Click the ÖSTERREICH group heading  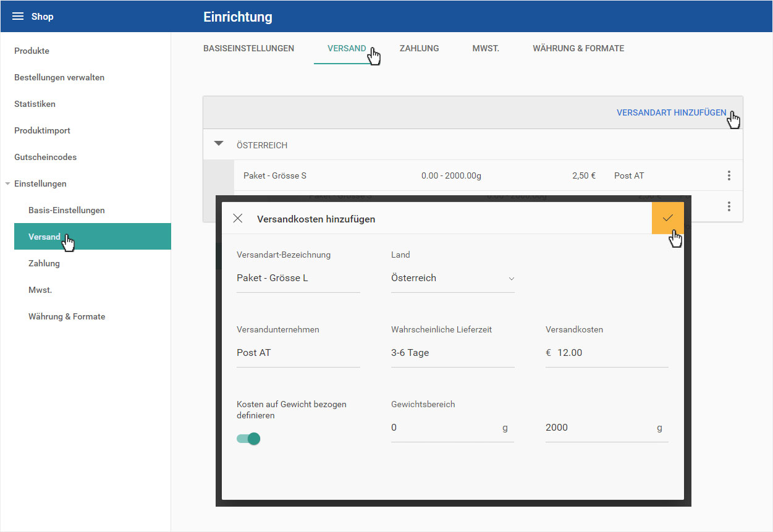[x=262, y=145]
